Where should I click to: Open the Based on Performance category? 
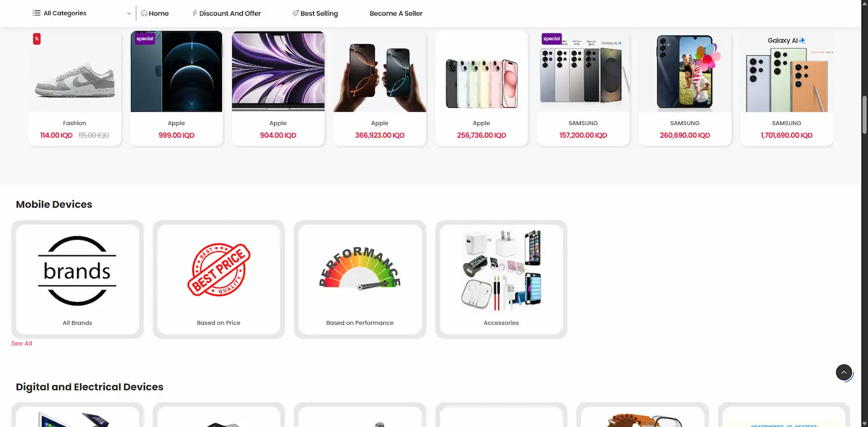click(360, 280)
